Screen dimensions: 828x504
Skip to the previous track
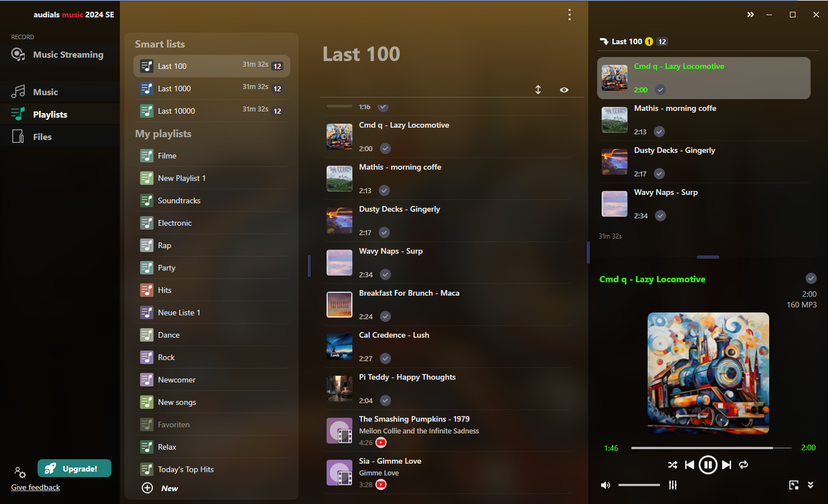[690, 465]
